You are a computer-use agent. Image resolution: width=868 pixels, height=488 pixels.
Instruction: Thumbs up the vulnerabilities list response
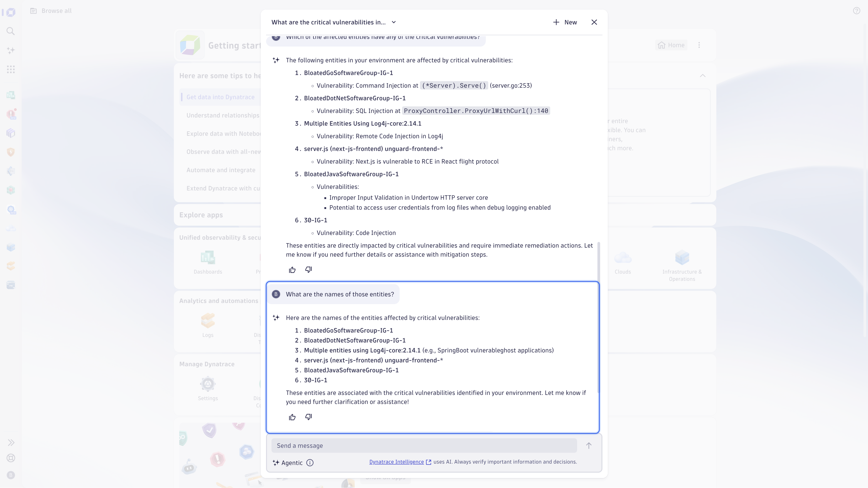click(x=292, y=270)
